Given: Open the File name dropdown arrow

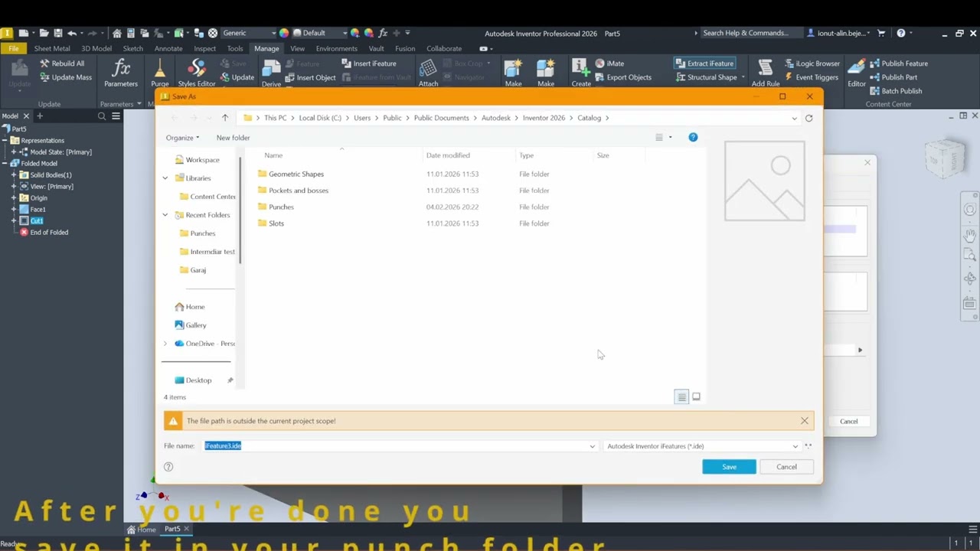Looking at the screenshot, I should coord(592,446).
